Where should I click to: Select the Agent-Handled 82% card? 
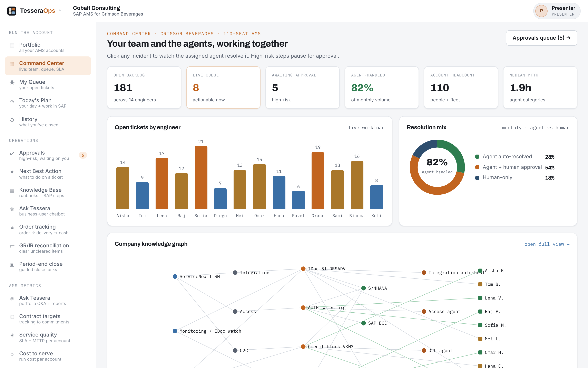(382, 88)
